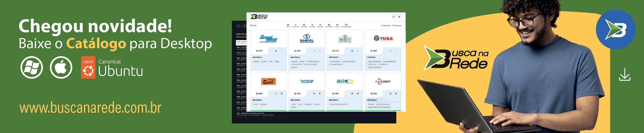Viewport: 644px width, 133px height.
Task: Open the www.buscanarede.com.br link
Action: 91,108
